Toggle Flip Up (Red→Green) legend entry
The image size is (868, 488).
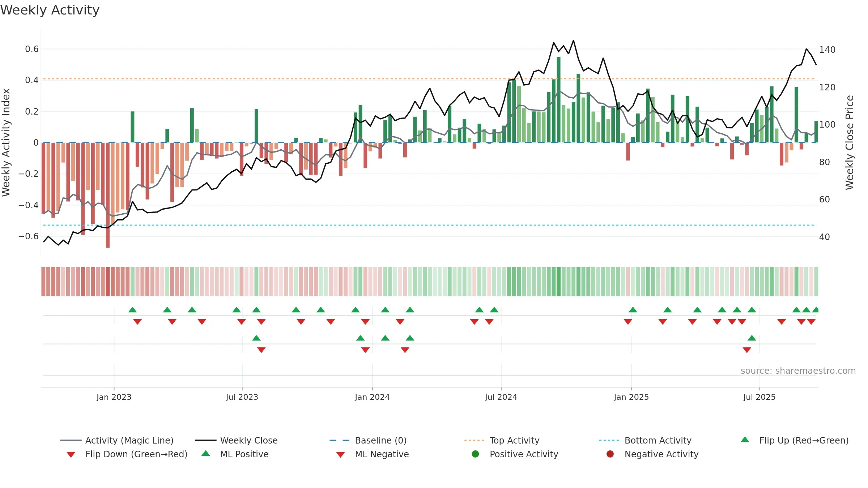pos(795,440)
